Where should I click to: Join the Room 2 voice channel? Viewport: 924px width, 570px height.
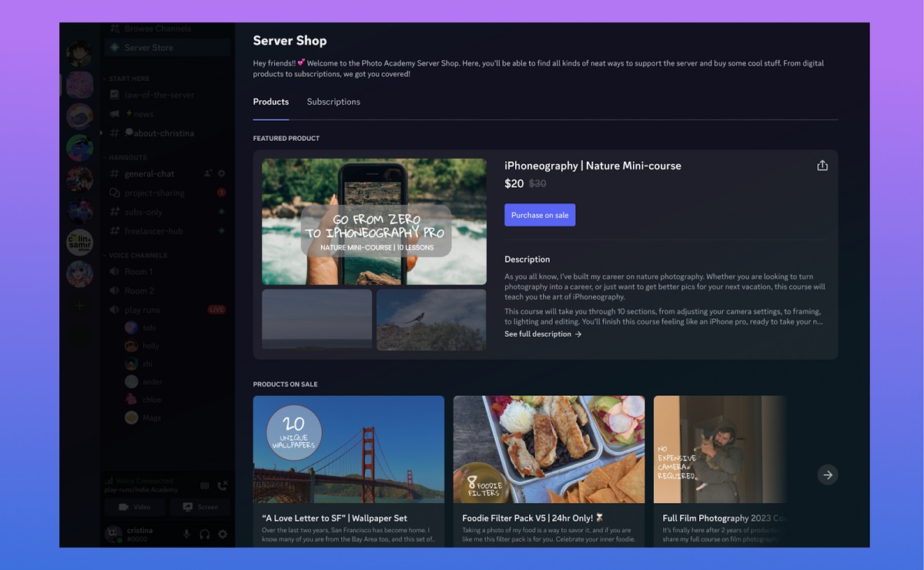tap(167, 291)
